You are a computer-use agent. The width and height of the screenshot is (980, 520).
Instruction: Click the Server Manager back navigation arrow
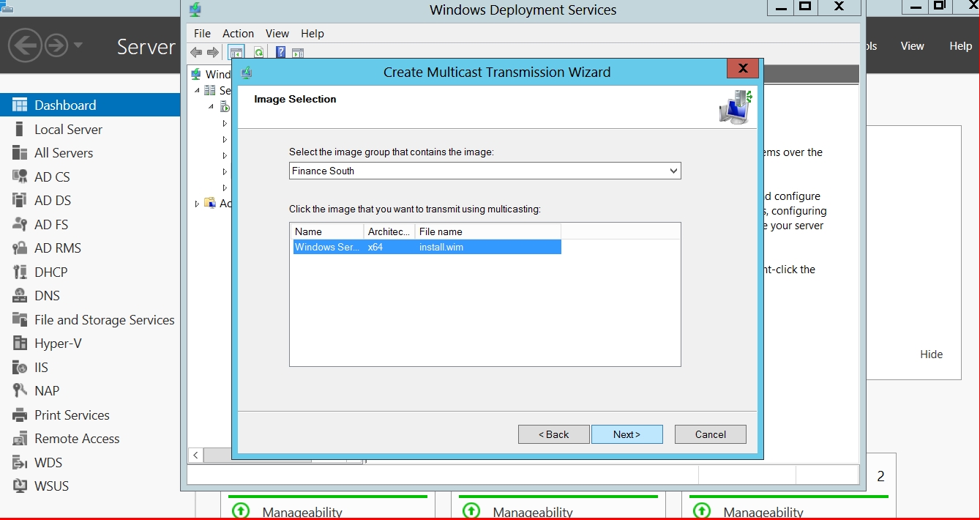click(25, 46)
